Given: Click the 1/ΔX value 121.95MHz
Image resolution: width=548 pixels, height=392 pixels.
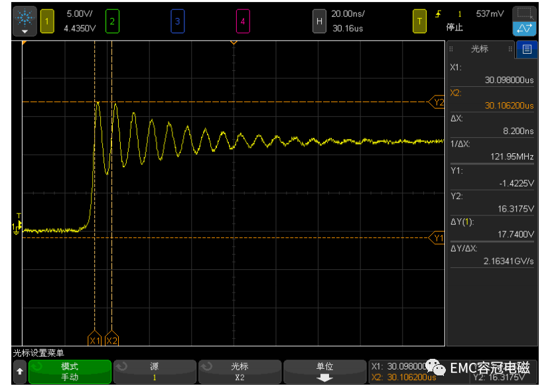Looking at the screenshot, I should [x=512, y=157].
